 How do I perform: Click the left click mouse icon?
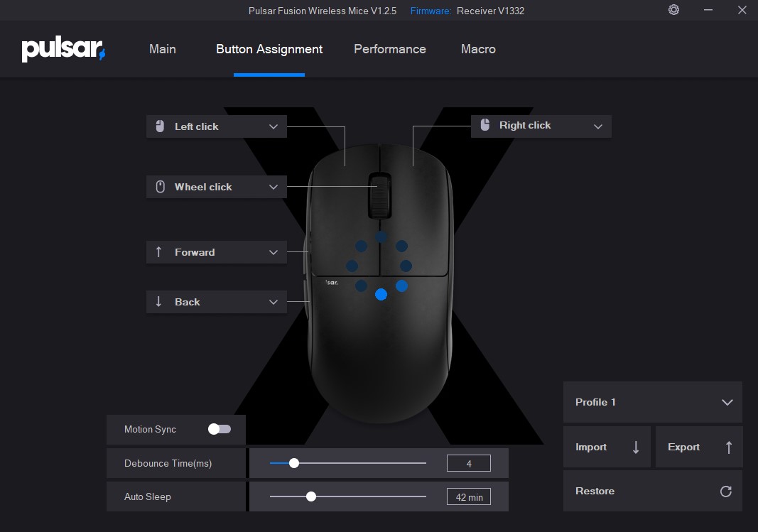160,126
